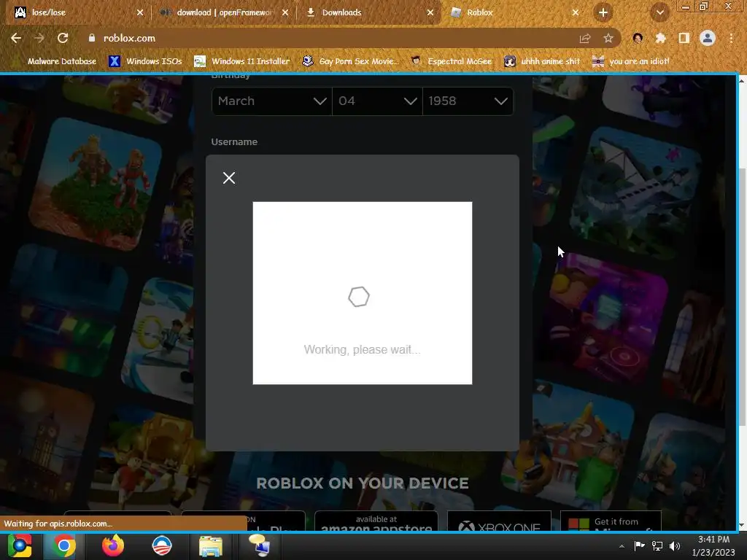Launch Firefox from the taskbar
This screenshot has height=560, width=747.
(113, 545)
